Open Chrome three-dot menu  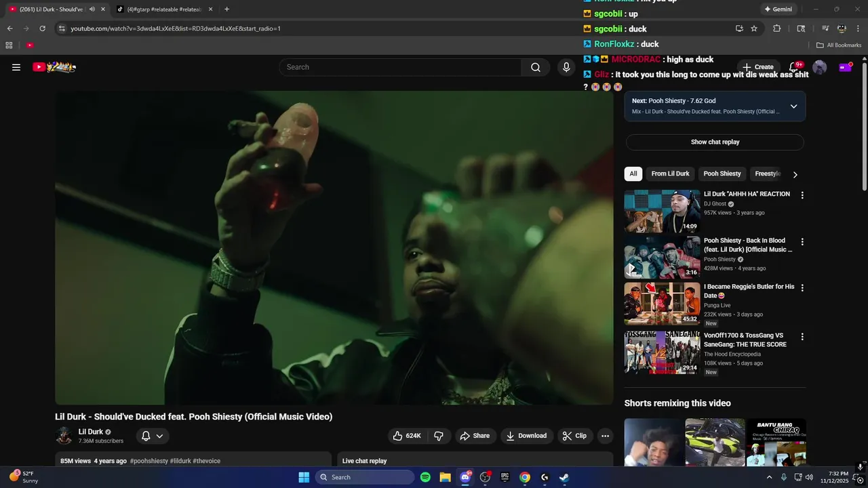coord(858,28)
